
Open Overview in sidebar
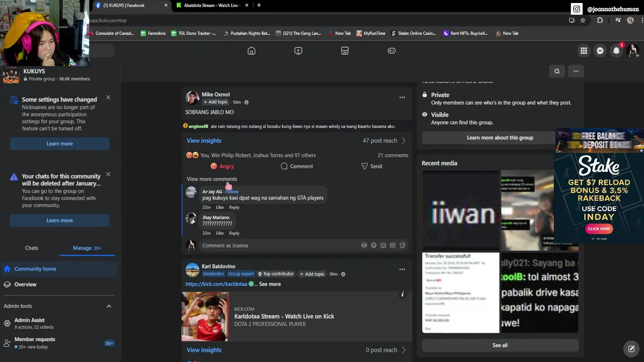59,285
